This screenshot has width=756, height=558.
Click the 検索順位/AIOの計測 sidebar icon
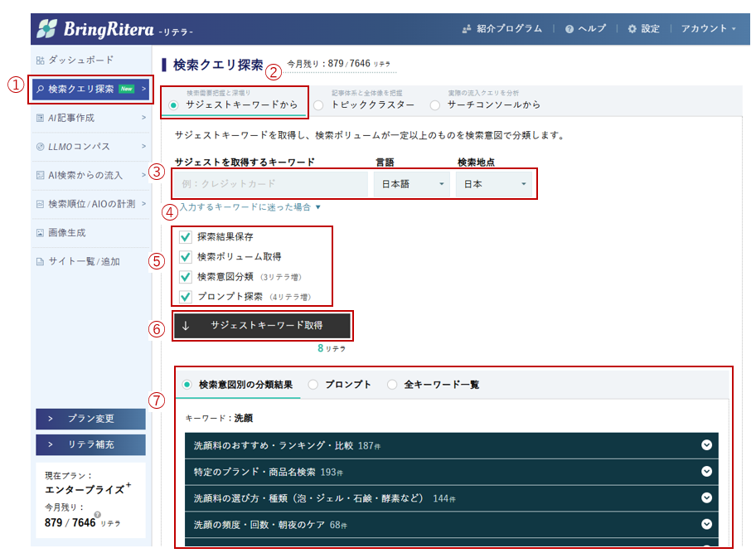tap(41, 204)
